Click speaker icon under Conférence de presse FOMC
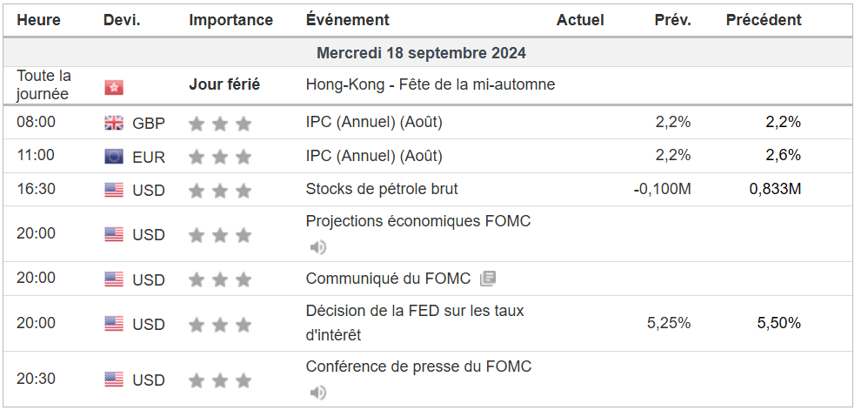 [318, 393]
